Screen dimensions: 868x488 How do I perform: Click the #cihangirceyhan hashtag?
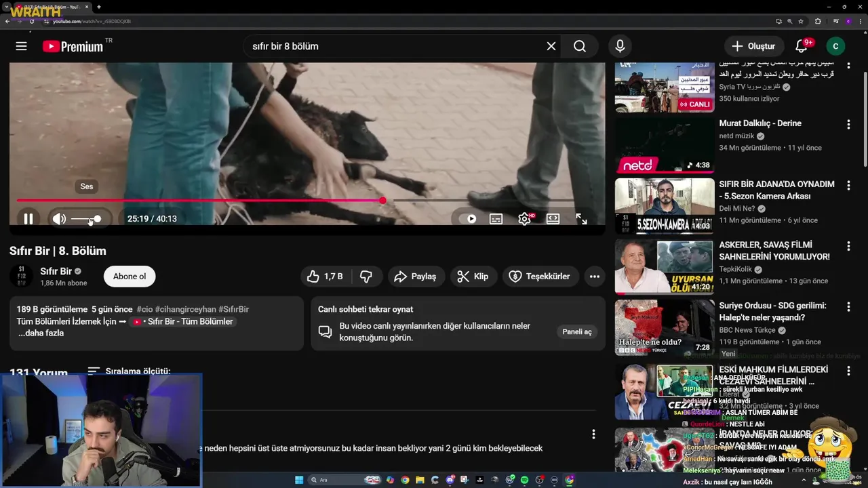185,309
